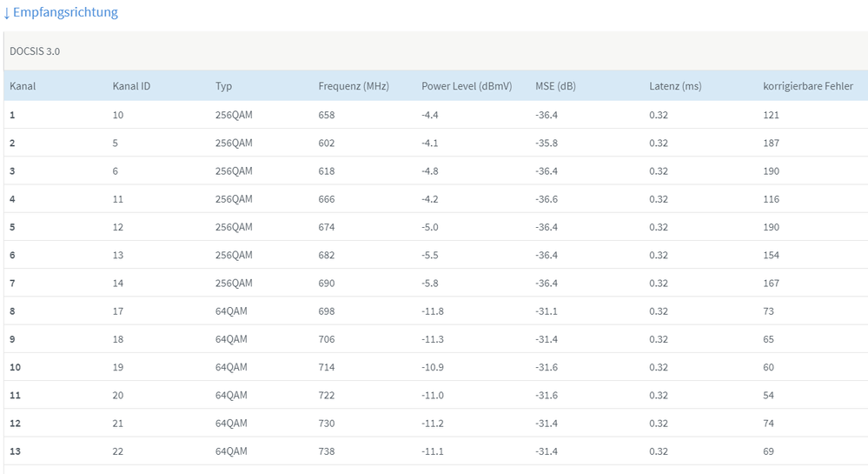Click Kanal ID 22 in the last row
The image size is (868, 474).
tap(118, 451)
